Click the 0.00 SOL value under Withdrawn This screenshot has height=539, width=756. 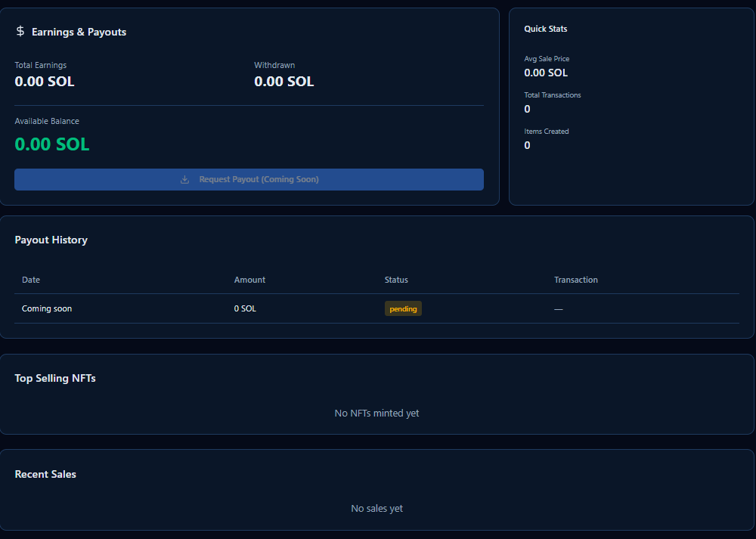click(x=284, y=82)
